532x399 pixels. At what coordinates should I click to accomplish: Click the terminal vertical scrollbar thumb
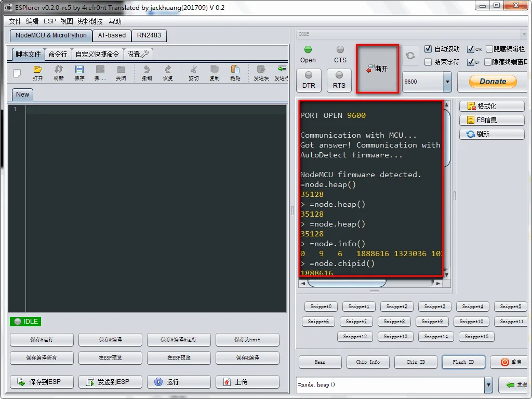pos(446,138)
